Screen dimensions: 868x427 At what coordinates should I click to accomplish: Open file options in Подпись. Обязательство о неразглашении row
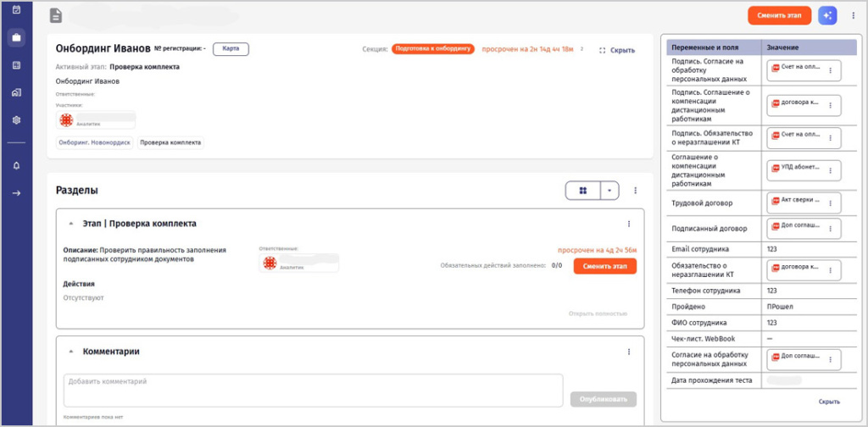tap(830, 138)
